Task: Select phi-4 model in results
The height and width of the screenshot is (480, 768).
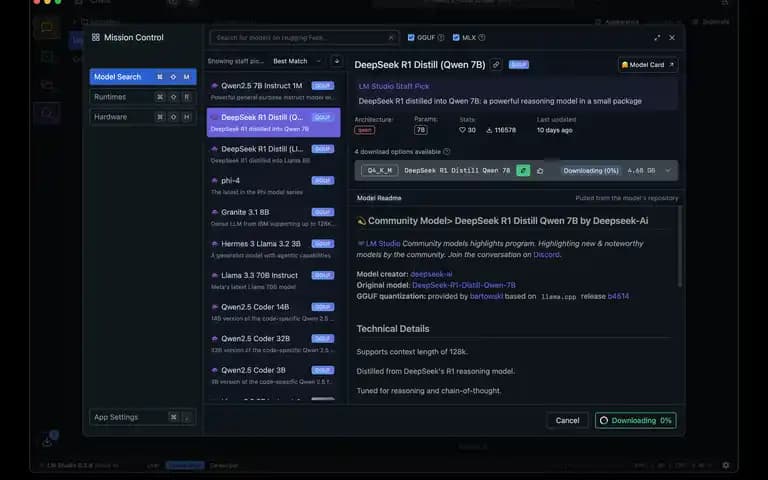Action: [x=273, y=185]
